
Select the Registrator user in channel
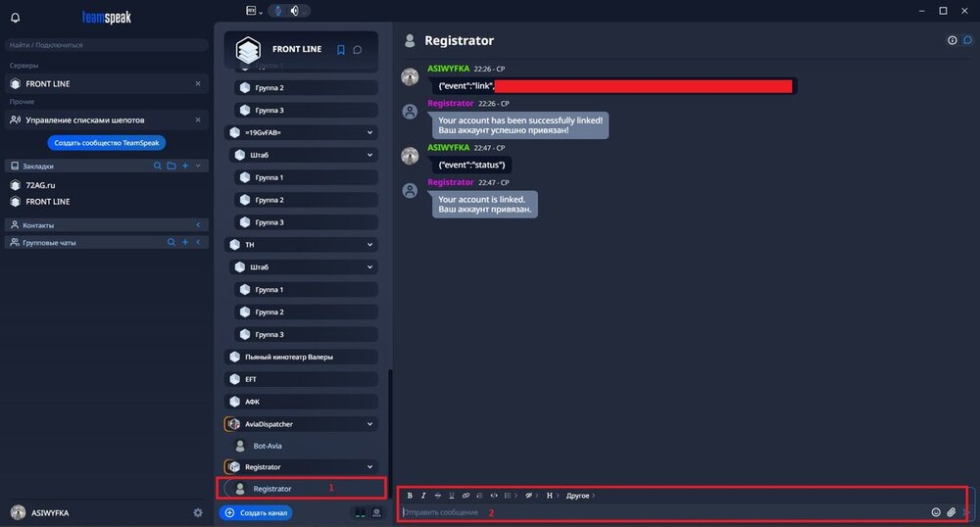click(x=301, y=489)
